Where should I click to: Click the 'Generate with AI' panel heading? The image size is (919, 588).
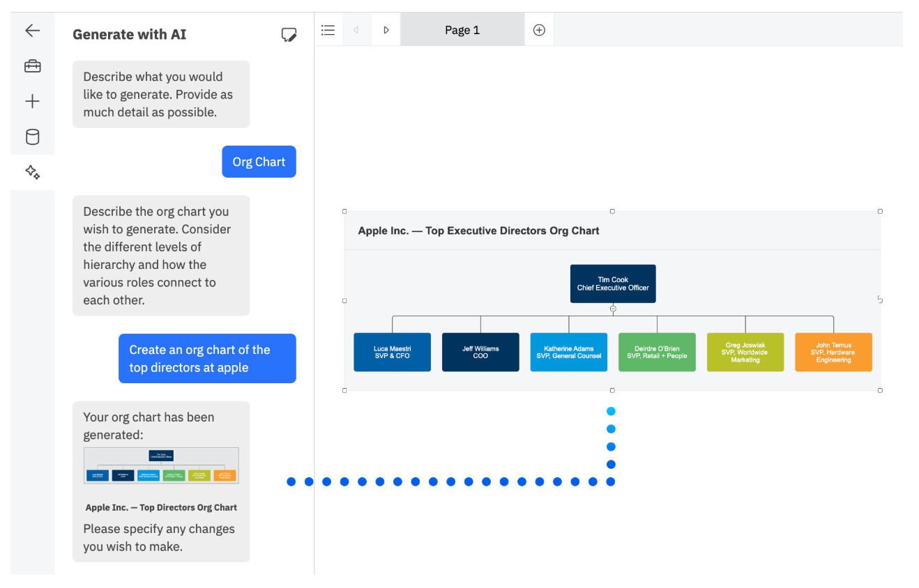[x=129, y=34]
